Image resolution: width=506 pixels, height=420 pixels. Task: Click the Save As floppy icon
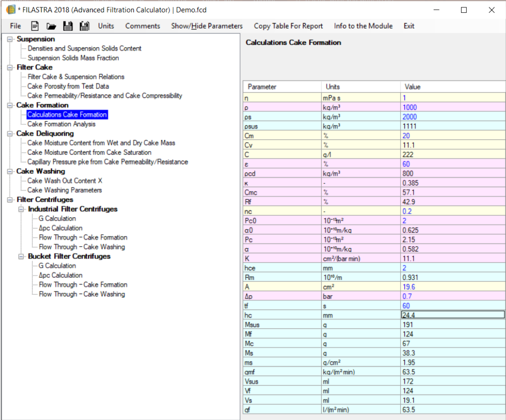pyautogui.click(x=84, y=26)
